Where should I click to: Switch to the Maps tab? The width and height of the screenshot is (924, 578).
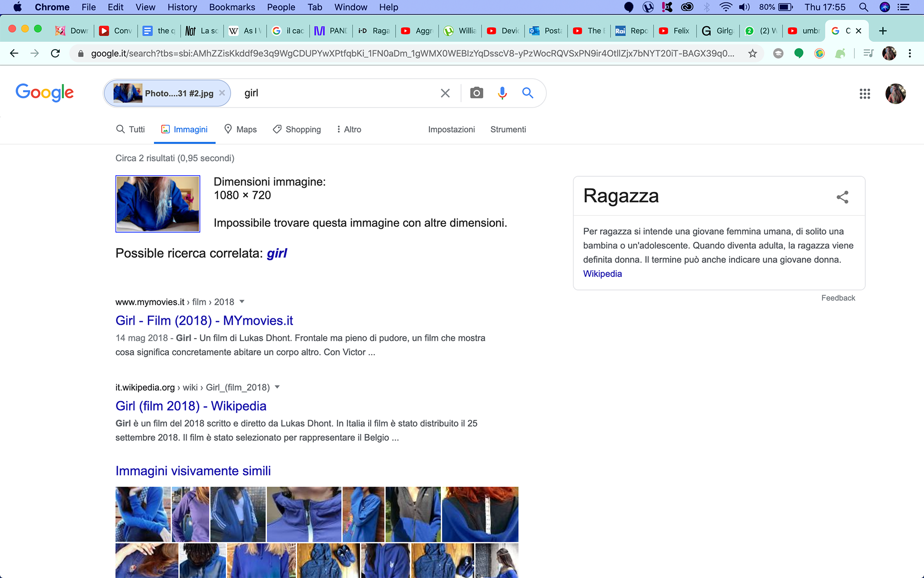241,129
